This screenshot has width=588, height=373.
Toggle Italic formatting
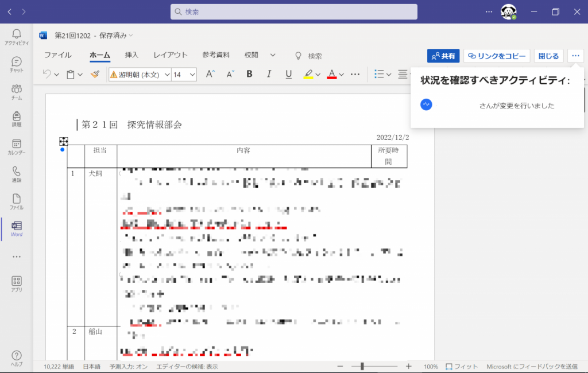269,74
